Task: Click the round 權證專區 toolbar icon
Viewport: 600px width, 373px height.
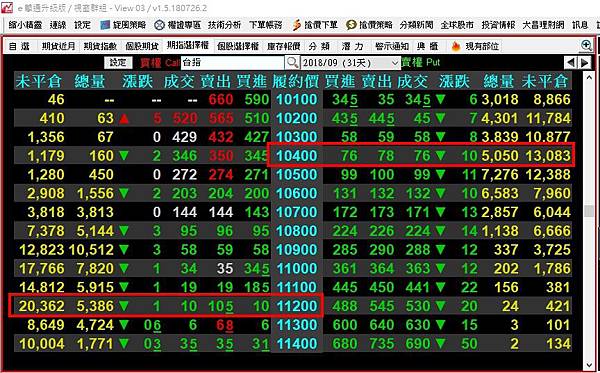Action: click(159, 25)
